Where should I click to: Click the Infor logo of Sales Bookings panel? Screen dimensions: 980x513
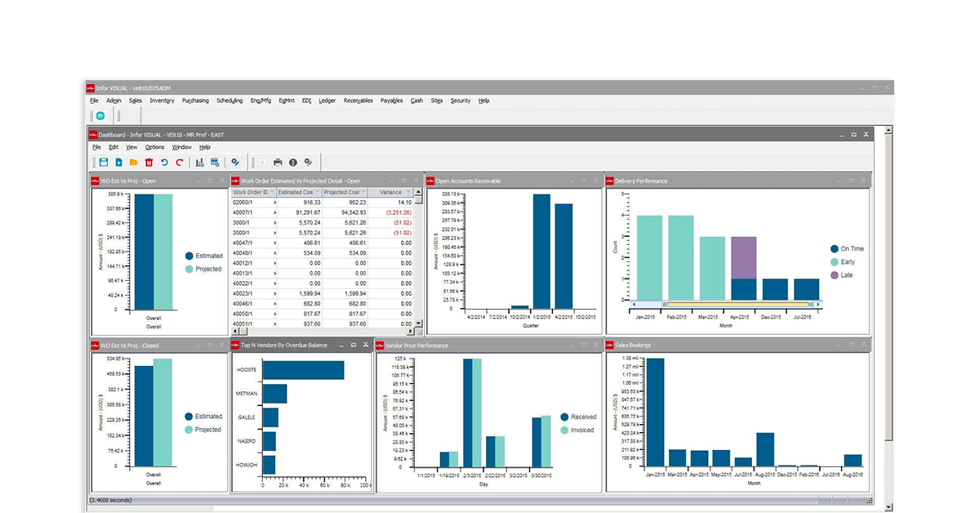(609, 346)
